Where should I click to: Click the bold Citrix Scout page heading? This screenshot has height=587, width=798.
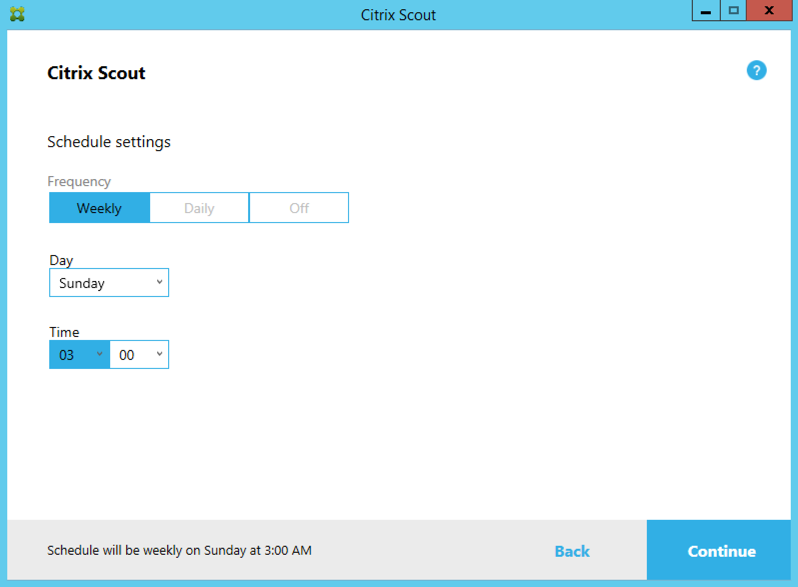click(96, 73)
